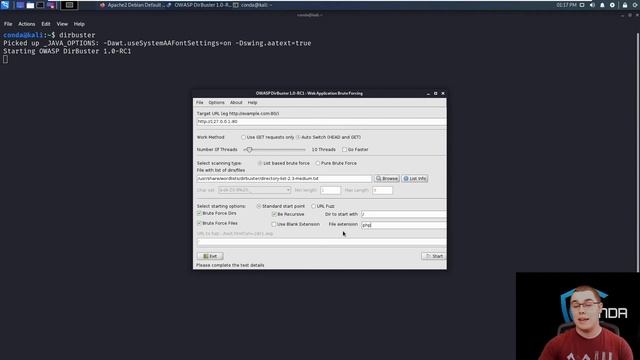Image resolution: width=640 pixels, height=360 pixels.
Task: Click the terminal window vertical scrollbar
Action: [638, 151]
